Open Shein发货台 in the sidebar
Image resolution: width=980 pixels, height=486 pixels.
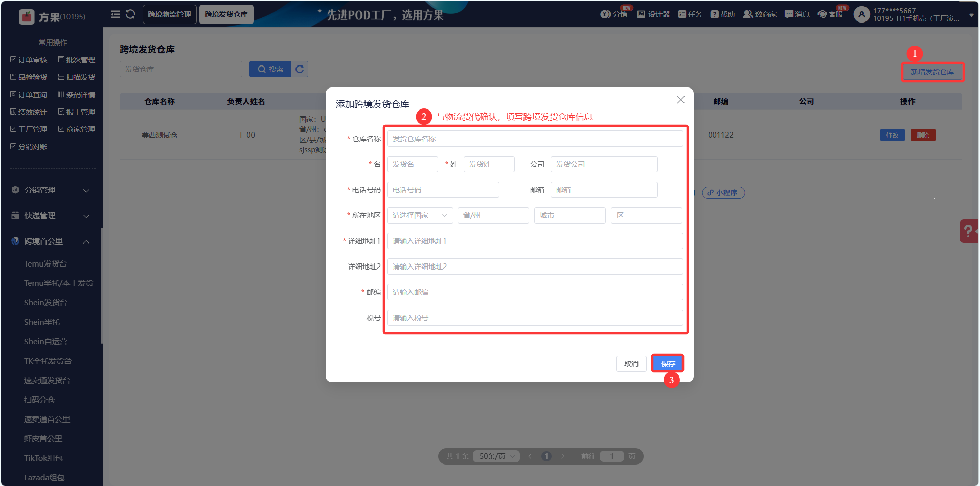(x=45, y=303)
